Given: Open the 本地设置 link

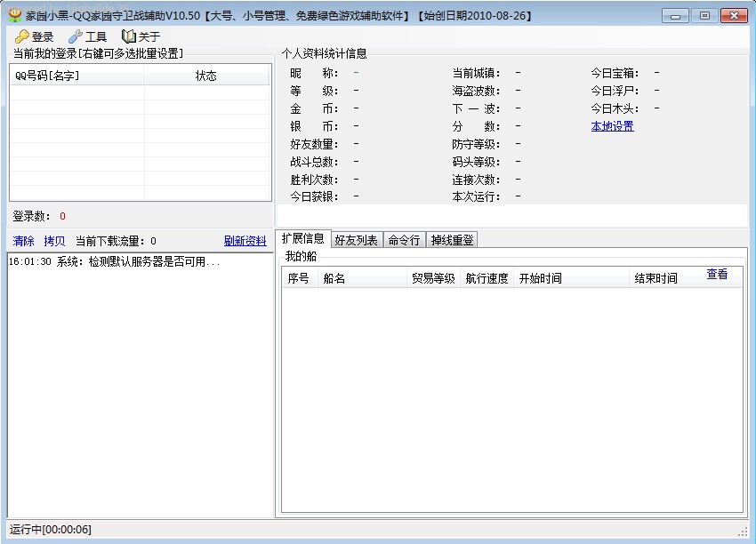Looking at the screenshot, I should point(612,126).
